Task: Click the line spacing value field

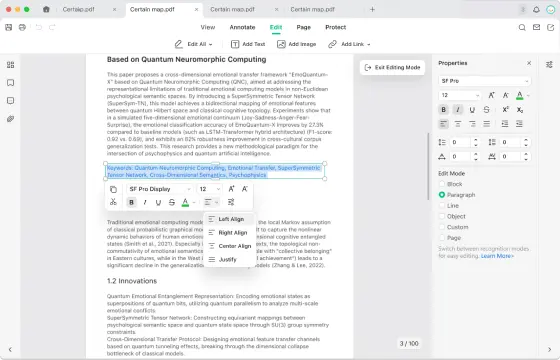Action: point(461,142)
